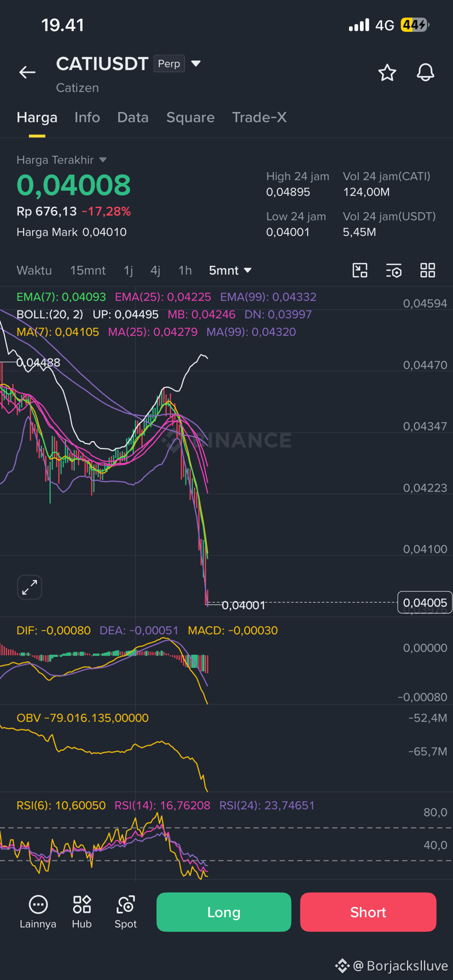This screenshot has height=980, width=453.
Task: Switch to Info tab
Action: click(x=88, y=118)
